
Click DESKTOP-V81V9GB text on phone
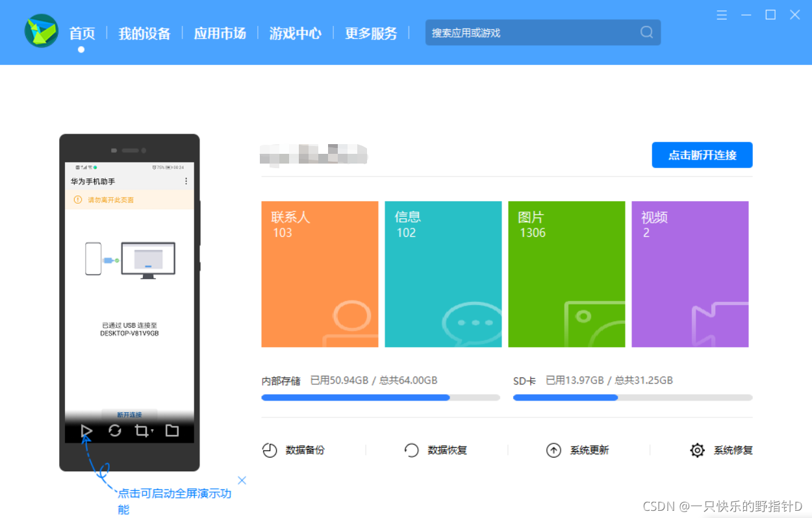[129, 333]
